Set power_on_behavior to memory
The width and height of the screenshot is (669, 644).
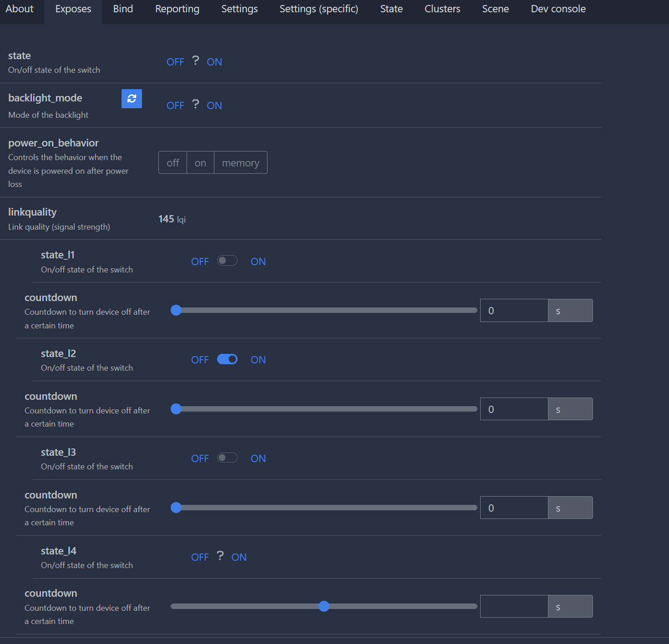click(x=240, y=162)
